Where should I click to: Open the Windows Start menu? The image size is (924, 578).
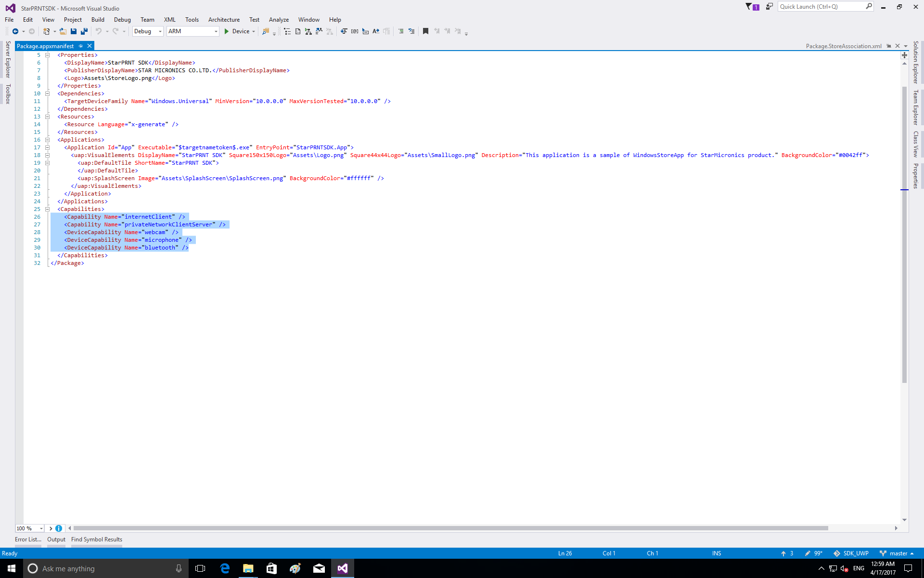click(x=12, y=568)
